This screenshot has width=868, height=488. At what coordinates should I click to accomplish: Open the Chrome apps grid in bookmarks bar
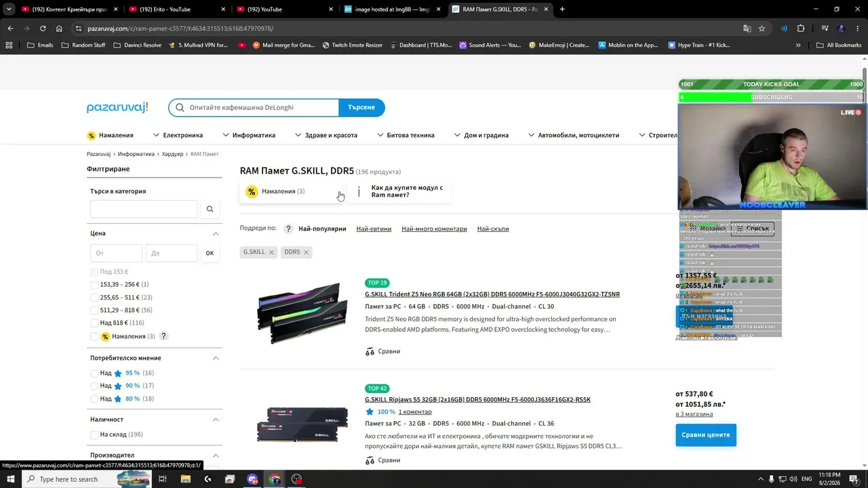coord(9,45)
